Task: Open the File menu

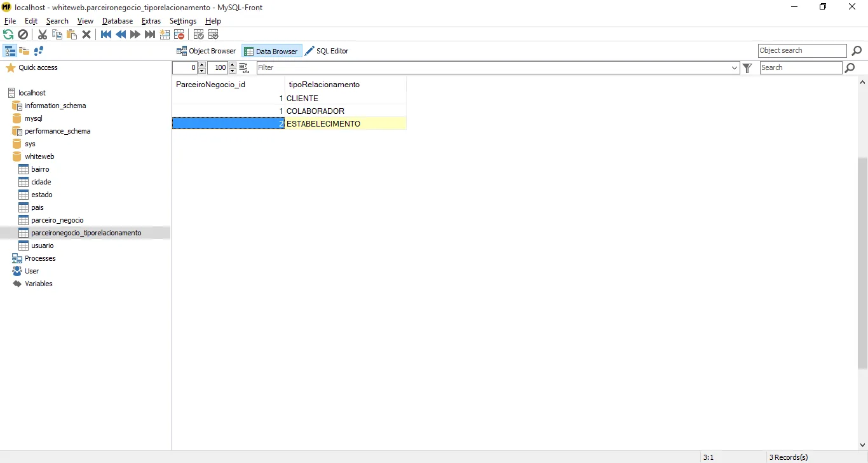Action: pyautogui.click(x=10, y=21)
